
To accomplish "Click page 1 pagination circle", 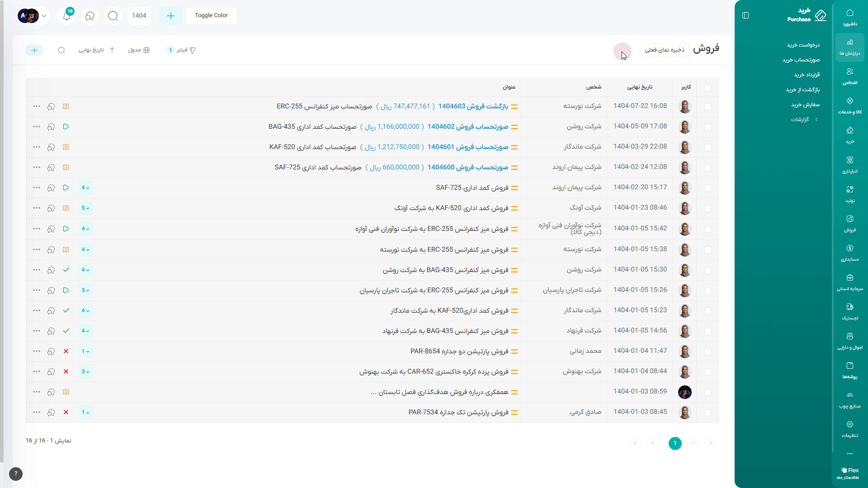I will (x=675, y=443).
